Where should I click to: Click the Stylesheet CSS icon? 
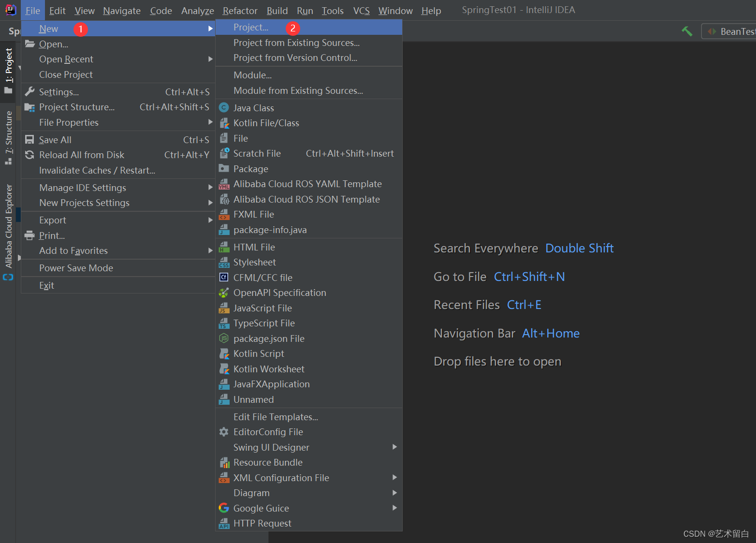pyautogui.click(x=224, y=262)
